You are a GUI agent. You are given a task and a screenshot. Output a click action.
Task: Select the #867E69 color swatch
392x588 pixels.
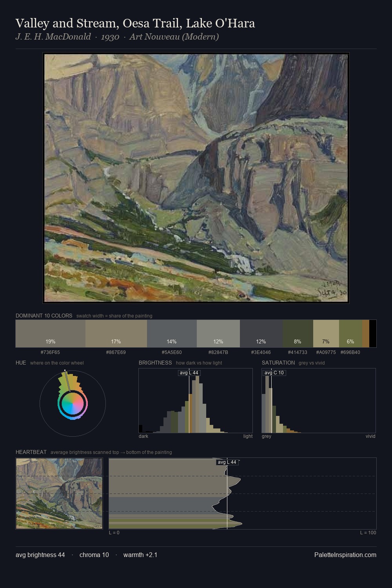click(116, 334)
